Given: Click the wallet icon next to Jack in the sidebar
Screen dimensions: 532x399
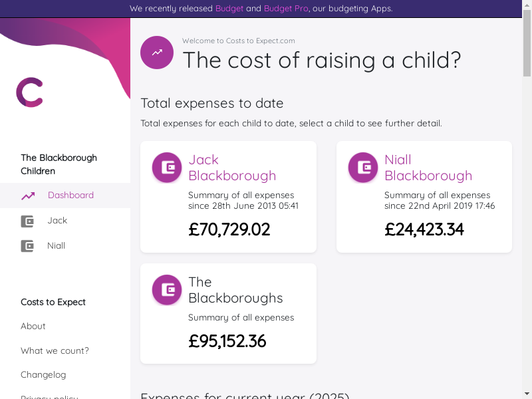Looking at the screenshot, I should pos(27,221).
